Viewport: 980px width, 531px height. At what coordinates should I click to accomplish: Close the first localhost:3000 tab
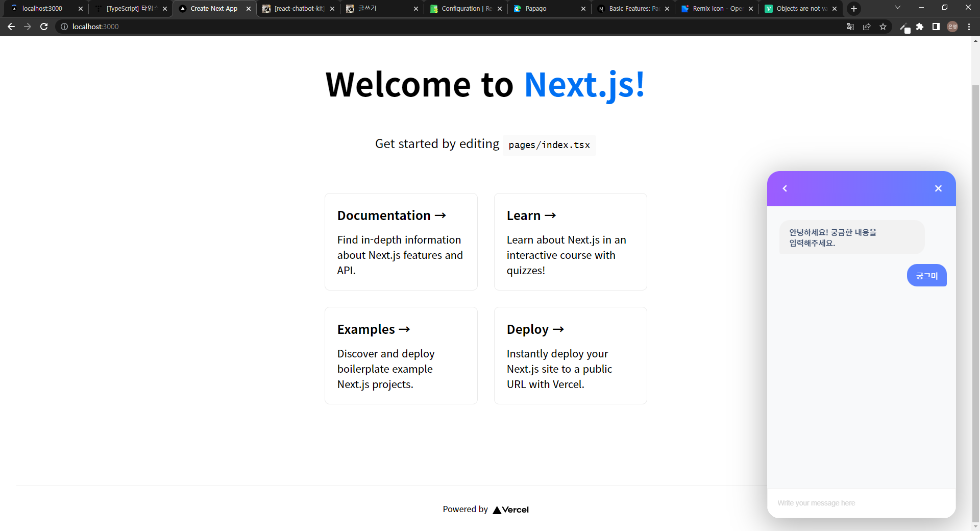tap(81, 9)
